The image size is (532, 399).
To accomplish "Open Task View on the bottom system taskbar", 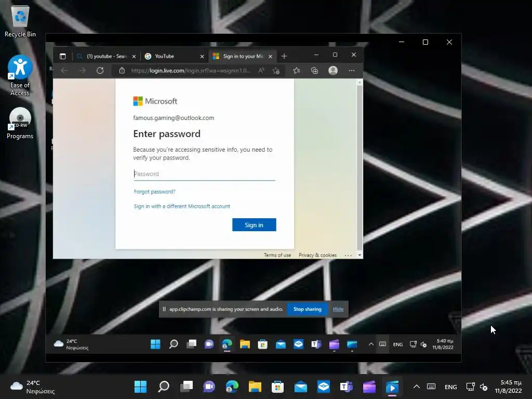I will point(187,387).
